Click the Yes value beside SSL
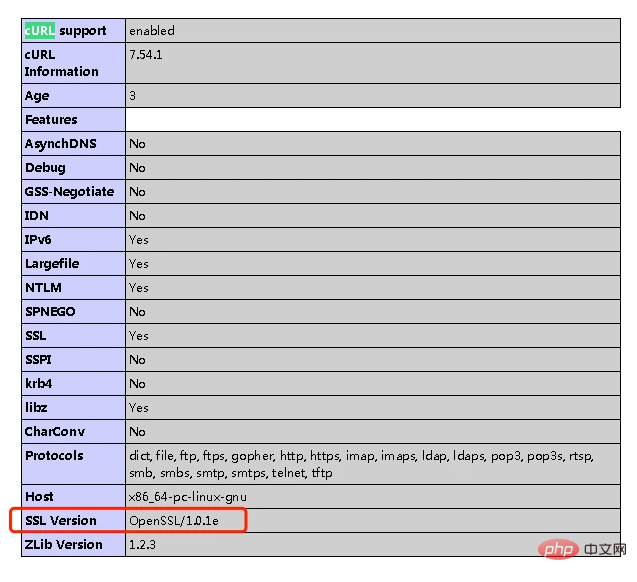The image size is (637, 582). 138,336
